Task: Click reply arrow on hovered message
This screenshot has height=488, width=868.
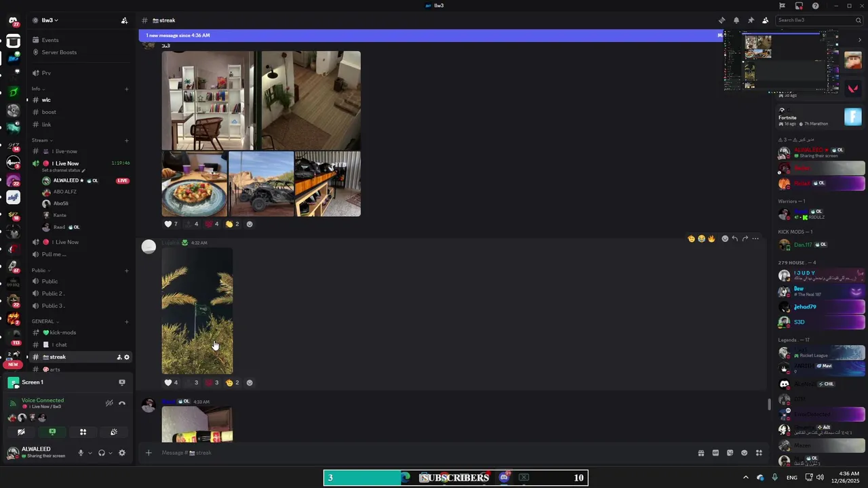Action: click(x=735, y=239)
